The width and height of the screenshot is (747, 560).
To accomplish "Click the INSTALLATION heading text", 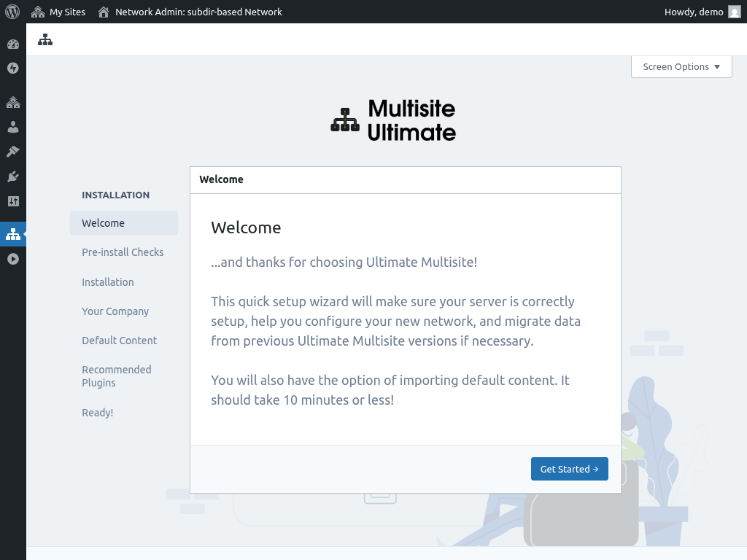I will [x=116, y=195].
